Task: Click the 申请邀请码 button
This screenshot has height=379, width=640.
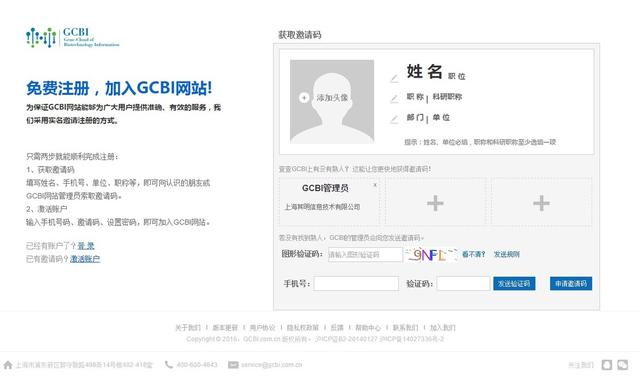Action: point(571,284)
